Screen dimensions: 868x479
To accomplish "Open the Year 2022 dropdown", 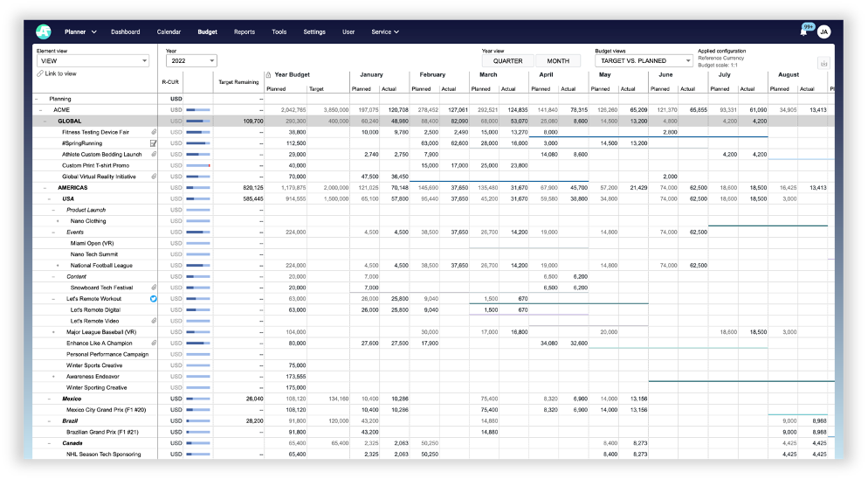I will [191, 61].
